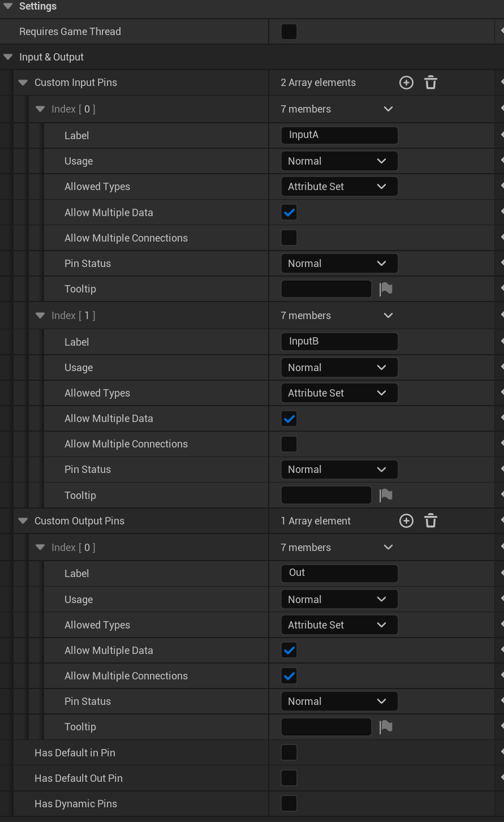Collapse the Custom Output Pins section
Image resolution: width=504 pixels, height=822 pixels.
(23, 521)
